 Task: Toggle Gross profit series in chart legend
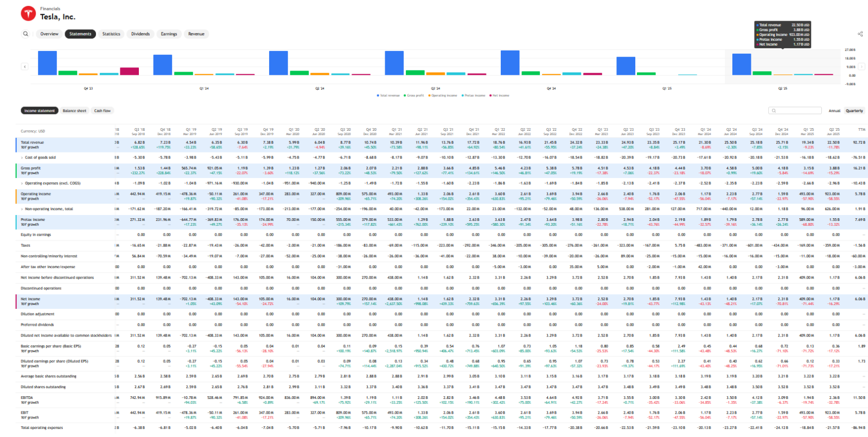pyautogui.click(x=416, y=96)
